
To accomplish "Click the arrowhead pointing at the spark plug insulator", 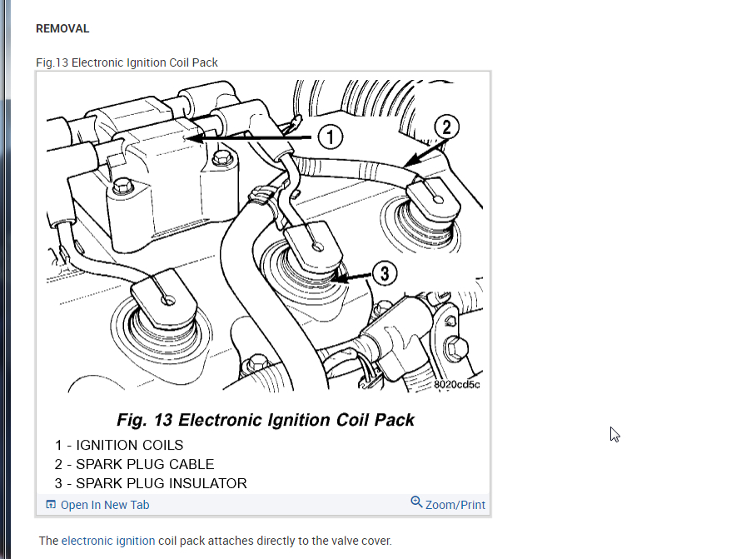I will (338, 278).
